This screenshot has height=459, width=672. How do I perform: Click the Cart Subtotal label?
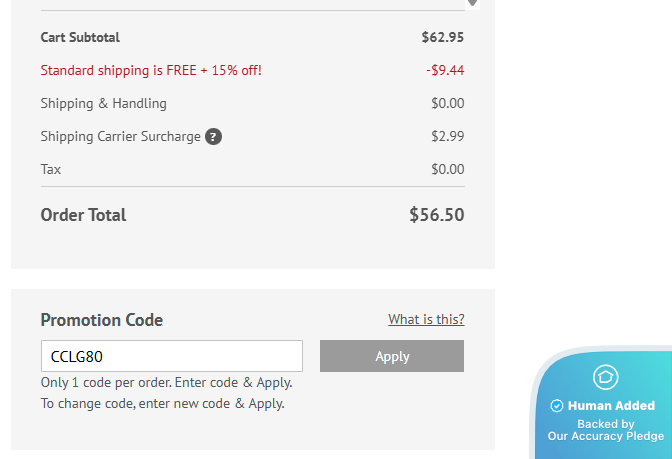pos(80,38)
